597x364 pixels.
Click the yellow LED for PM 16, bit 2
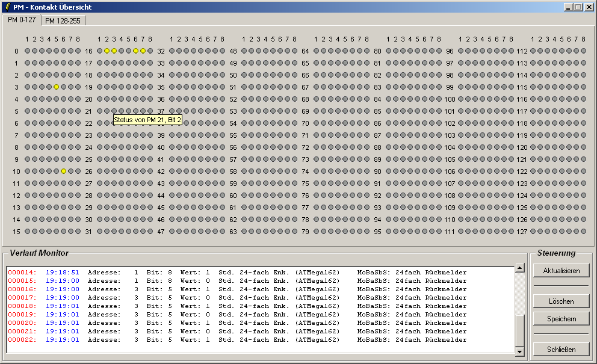107,51
